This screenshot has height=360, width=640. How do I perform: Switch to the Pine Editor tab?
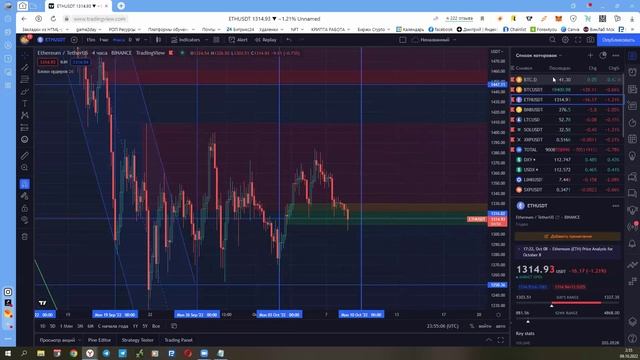click(x=99, y=340)
